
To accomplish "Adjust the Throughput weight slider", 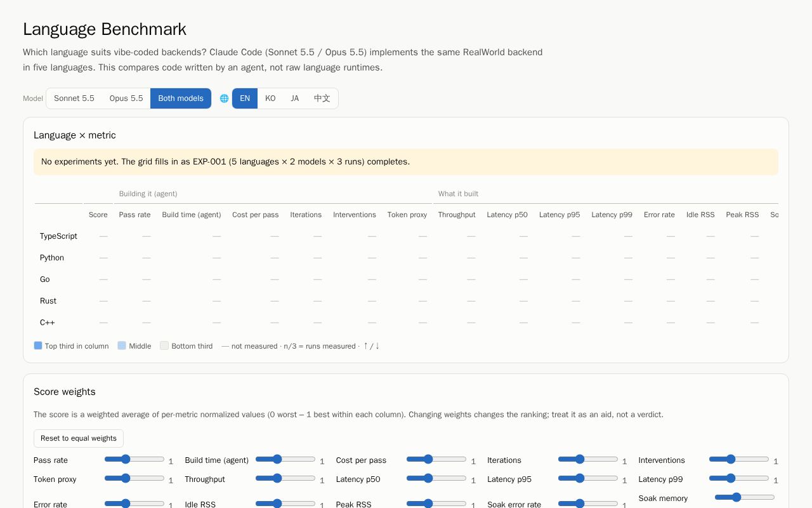I will [x=285, y=478].
